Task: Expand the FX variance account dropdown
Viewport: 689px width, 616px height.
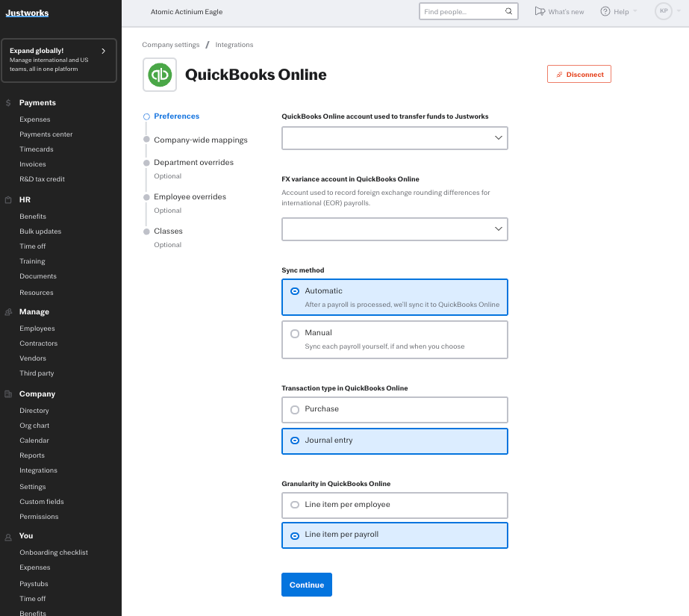Action: [394, 229]
